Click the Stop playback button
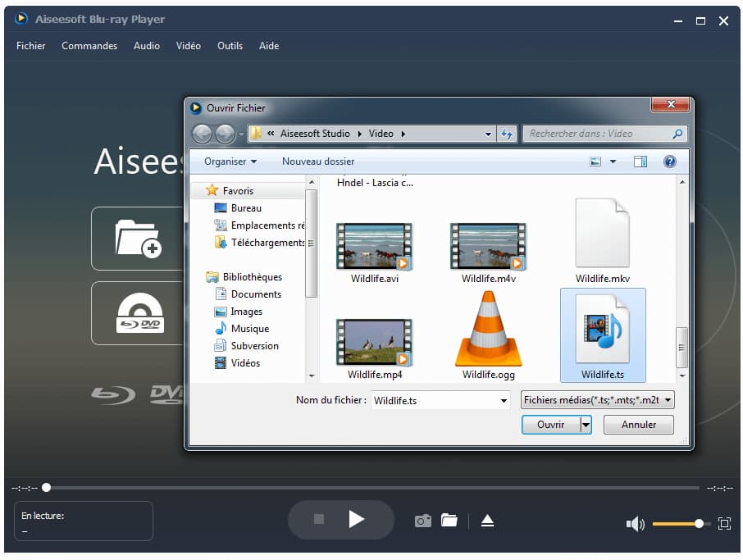This screenshot has height=560, width=743. pos(319,520)
